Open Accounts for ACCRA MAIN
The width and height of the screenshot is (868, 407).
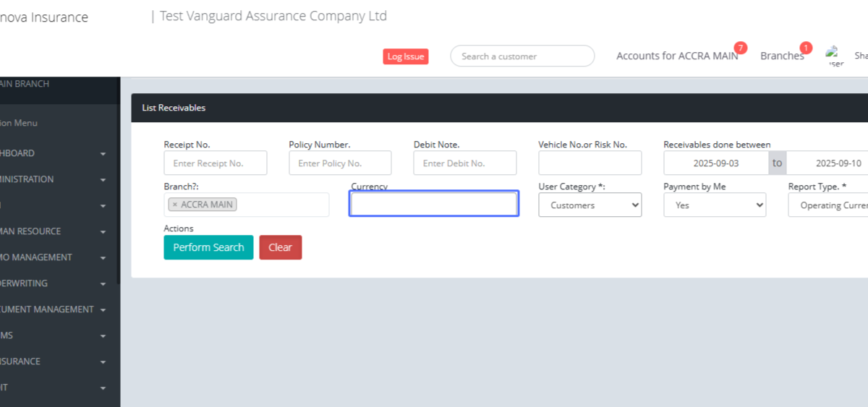(676, 56)
